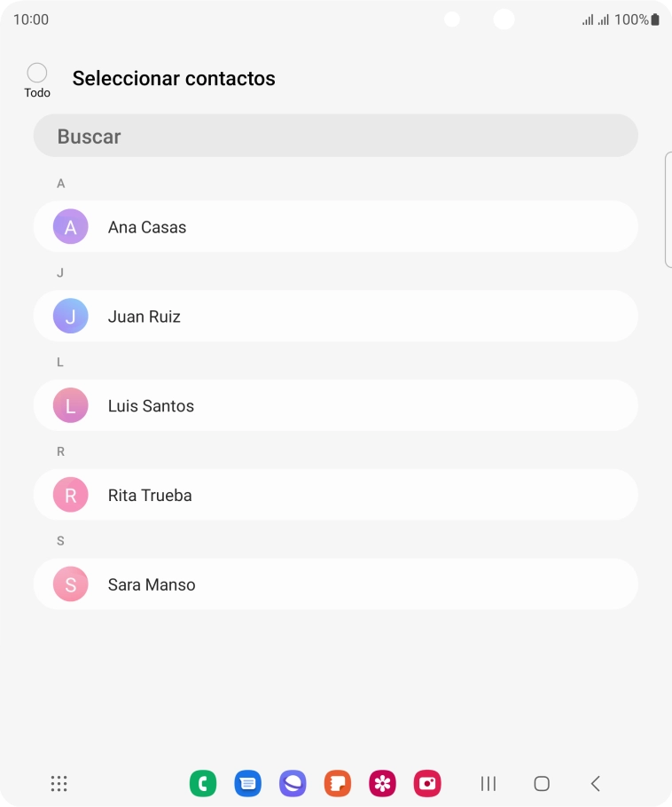This screenshot has height=807, width=672.
Task: Launch the orange Samsung Notes app
Action: [x=338, y=783]
